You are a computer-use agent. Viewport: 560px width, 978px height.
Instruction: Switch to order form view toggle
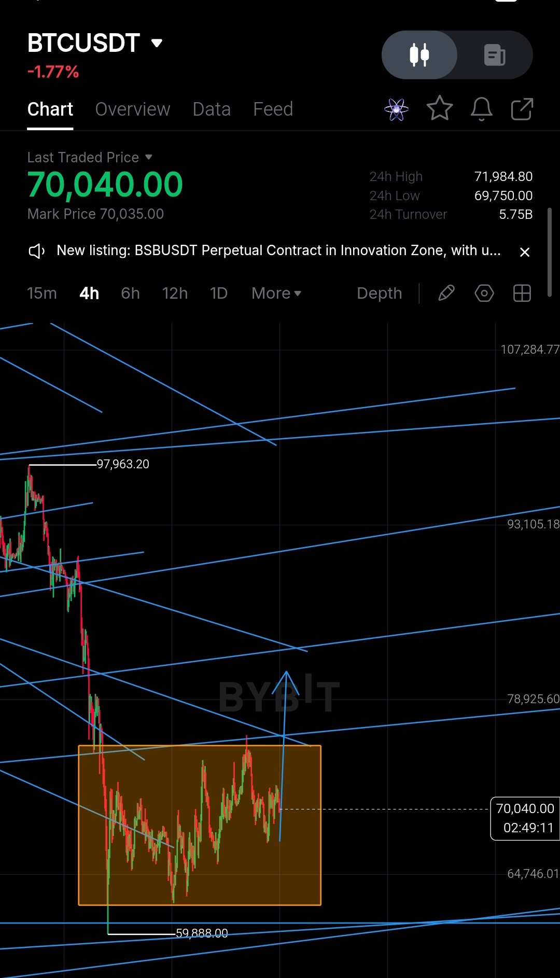pos(495,55)
